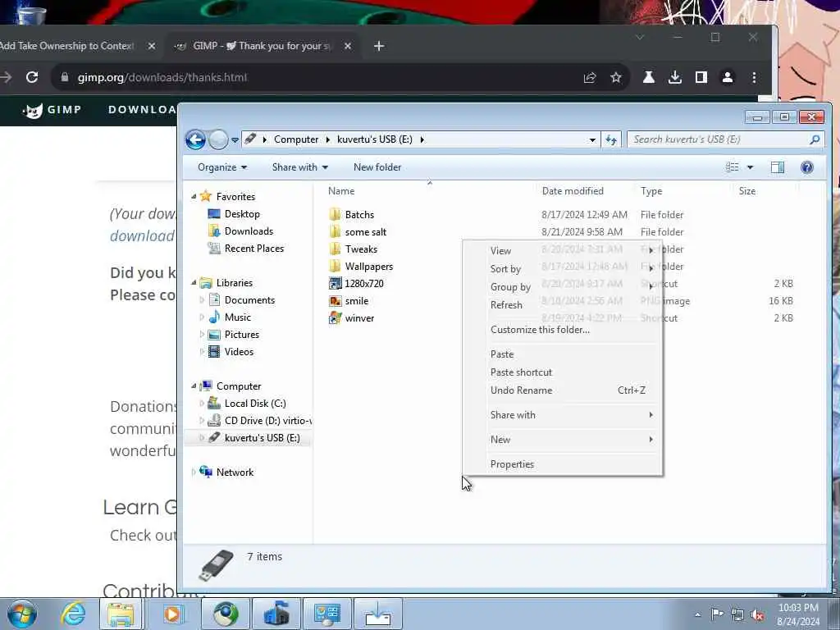Viewport: 840px width, 630px height.
Task: Select the Wallpapers folder
Action: point(368,267)
